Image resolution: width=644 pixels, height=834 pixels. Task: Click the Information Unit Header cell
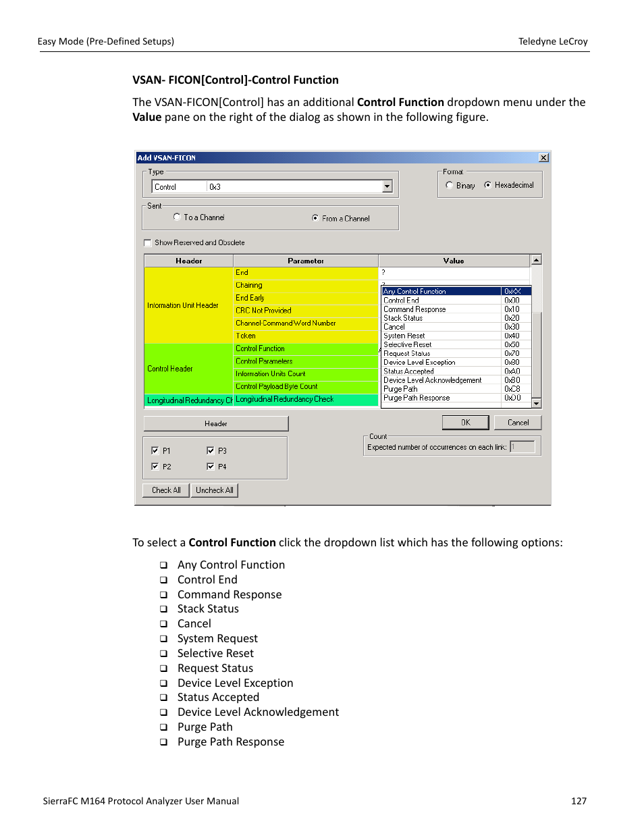[x=189, y=305]
